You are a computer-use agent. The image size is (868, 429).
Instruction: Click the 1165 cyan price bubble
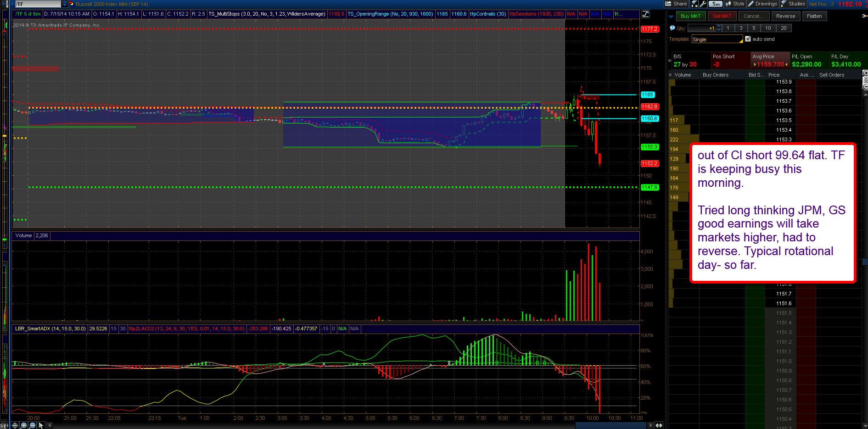(x=648, y=95)
